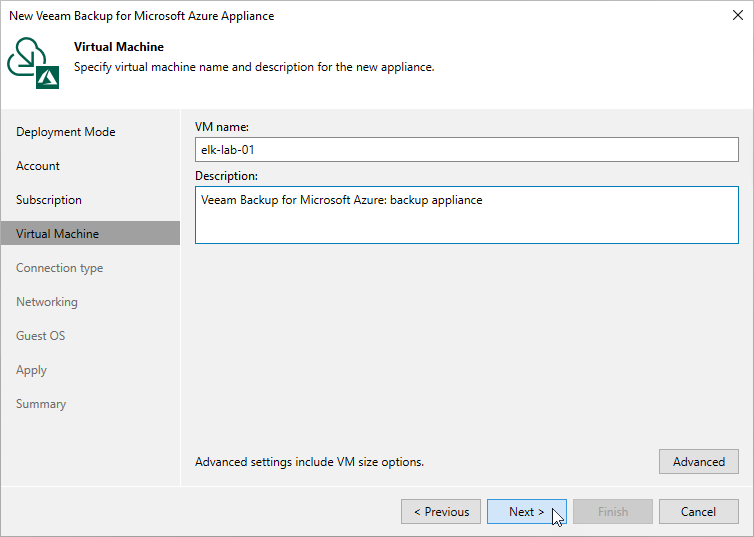754x537 pixels.
Task: Close the appliance wizard window
Action: (738, 15)
